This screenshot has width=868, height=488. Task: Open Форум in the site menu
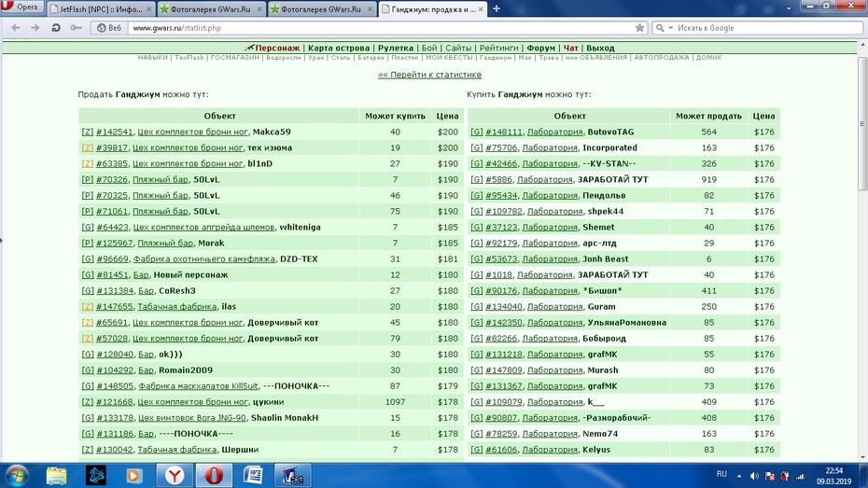point(540,49)
